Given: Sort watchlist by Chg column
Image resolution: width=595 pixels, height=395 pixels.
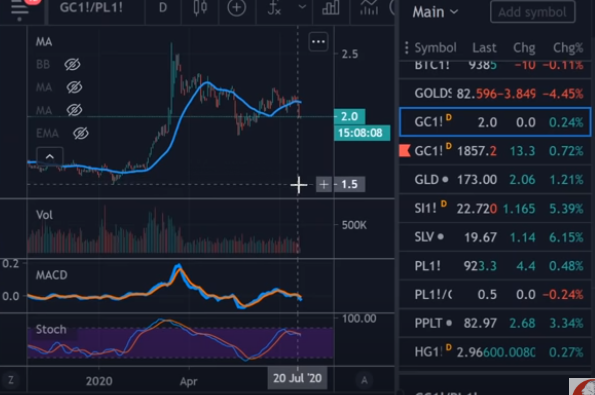Looking at the screenshot, I should [524, 48].
